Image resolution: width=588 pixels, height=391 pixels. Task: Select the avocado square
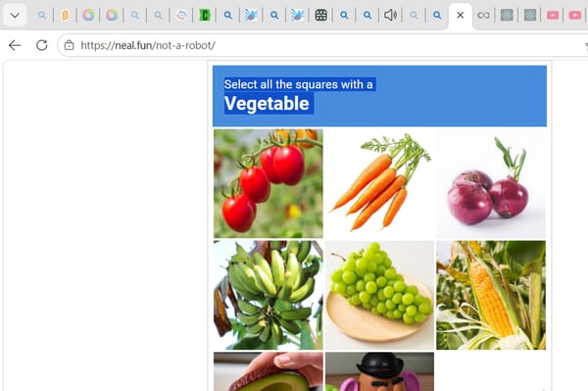[x=269, y=371]
